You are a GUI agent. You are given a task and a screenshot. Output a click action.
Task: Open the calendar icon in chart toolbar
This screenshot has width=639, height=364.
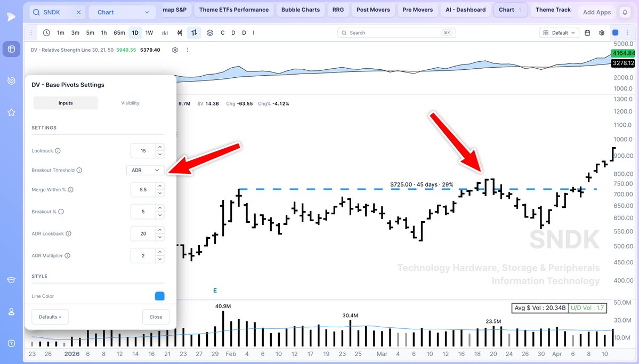(587, 33)
